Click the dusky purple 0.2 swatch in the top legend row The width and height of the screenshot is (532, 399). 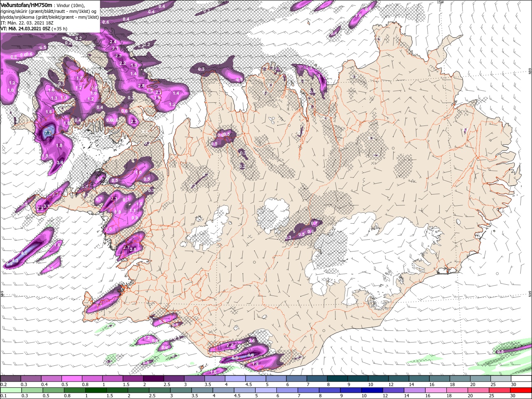point(10,379)
